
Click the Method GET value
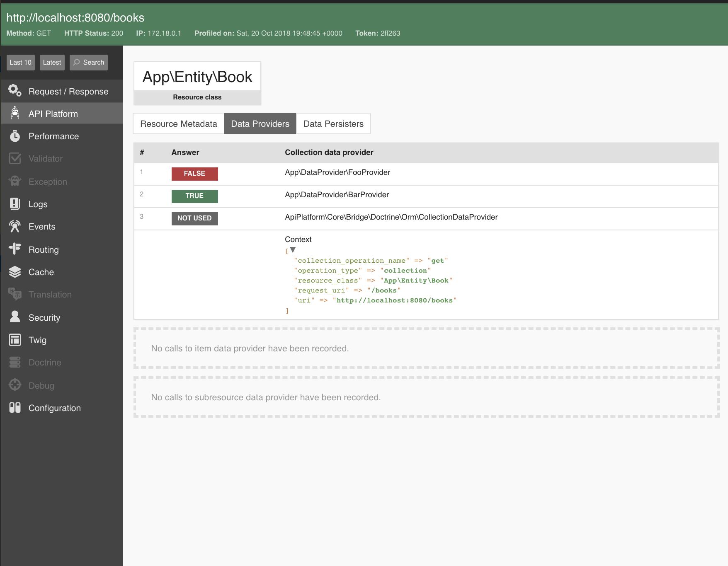click(x=44, y=33)
